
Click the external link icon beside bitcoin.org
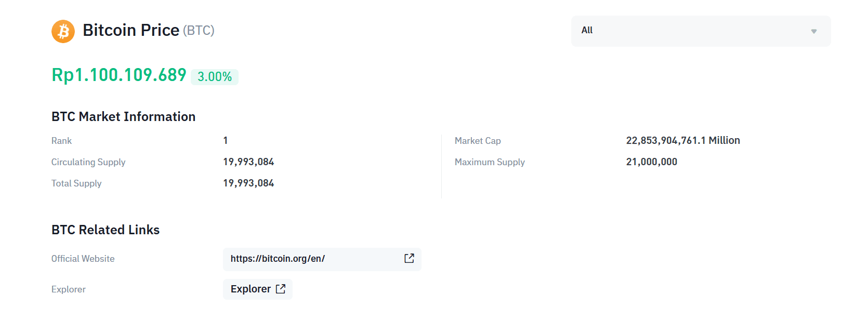coord(409,259)
